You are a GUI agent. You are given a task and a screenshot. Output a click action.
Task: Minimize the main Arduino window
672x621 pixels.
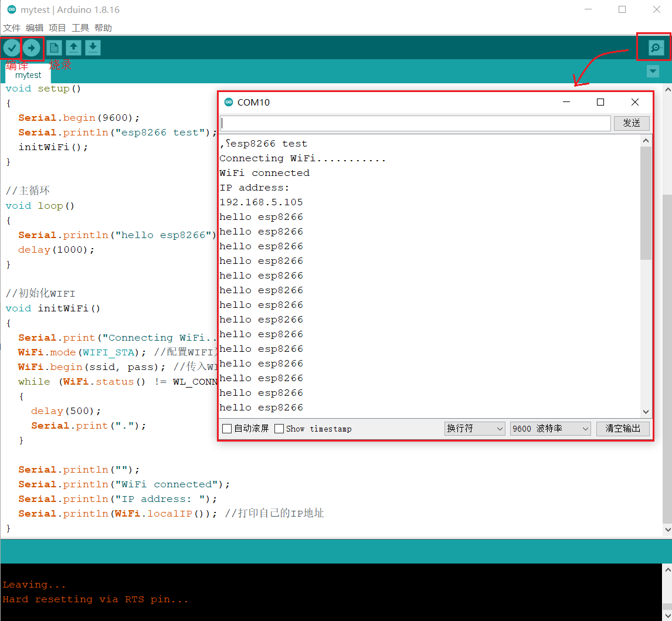[x=588, y=9]
